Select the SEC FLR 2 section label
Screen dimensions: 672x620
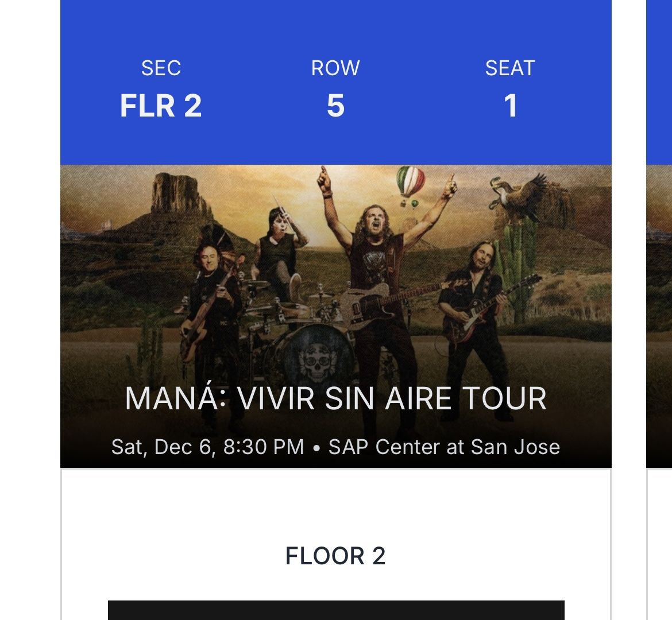[x=161, y=89]
